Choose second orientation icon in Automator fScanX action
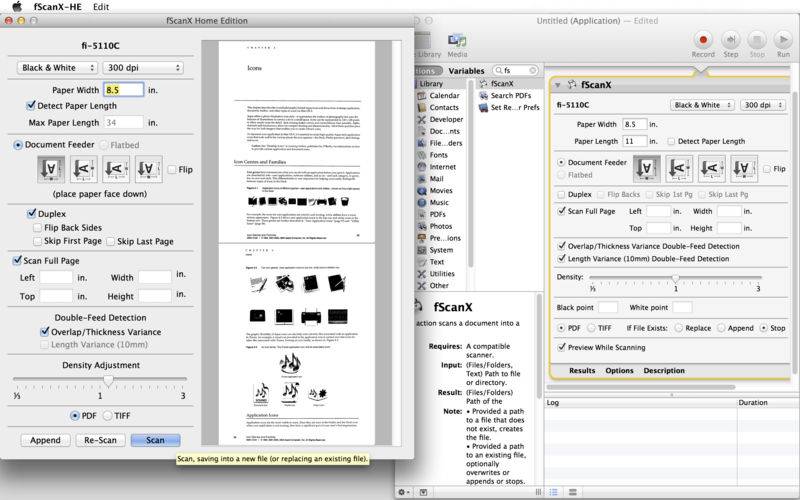Screen dimensions: 800x500 pyautogui.click(x=679, y=169)
